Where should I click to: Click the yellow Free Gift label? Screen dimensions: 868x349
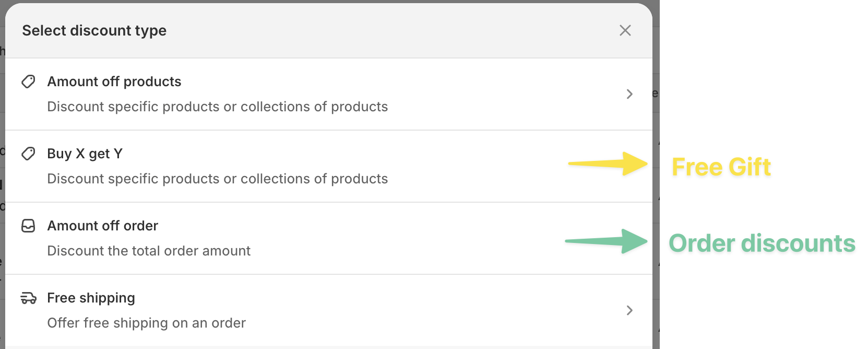pyautogui.click(x=721, y=167)
